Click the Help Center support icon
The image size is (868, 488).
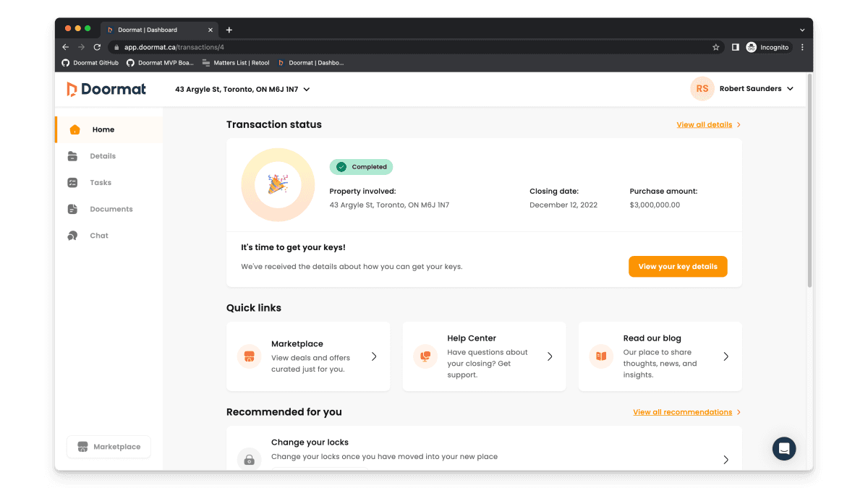425,356
